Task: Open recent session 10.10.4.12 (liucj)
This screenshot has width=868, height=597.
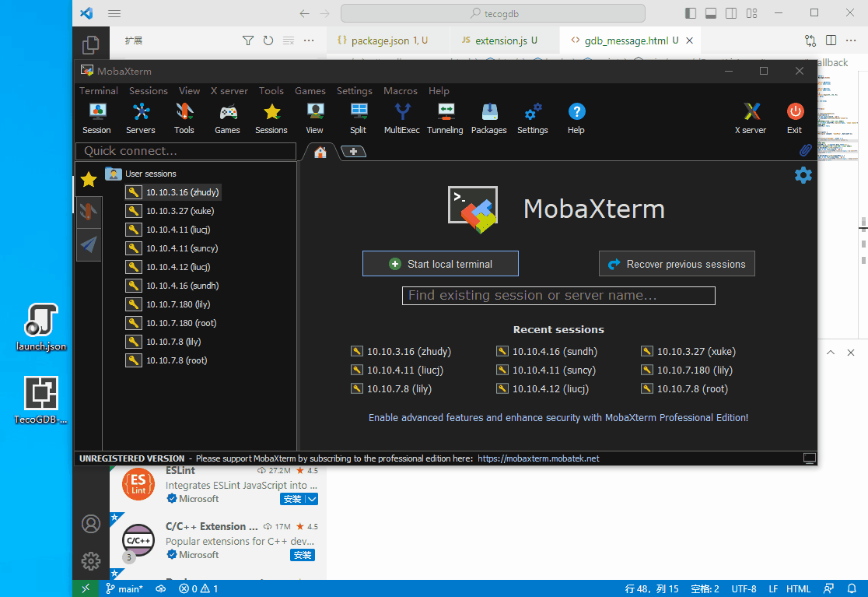Action: point(543,388)
